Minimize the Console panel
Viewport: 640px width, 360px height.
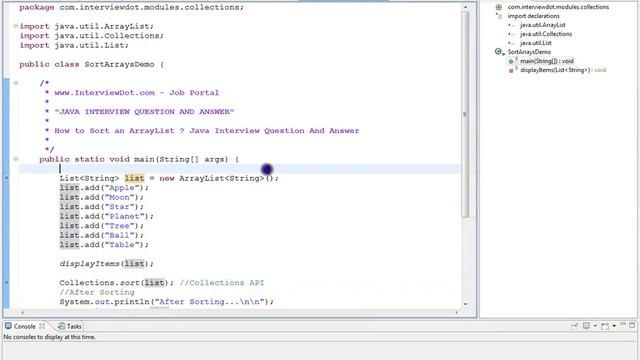click(623, 324)
